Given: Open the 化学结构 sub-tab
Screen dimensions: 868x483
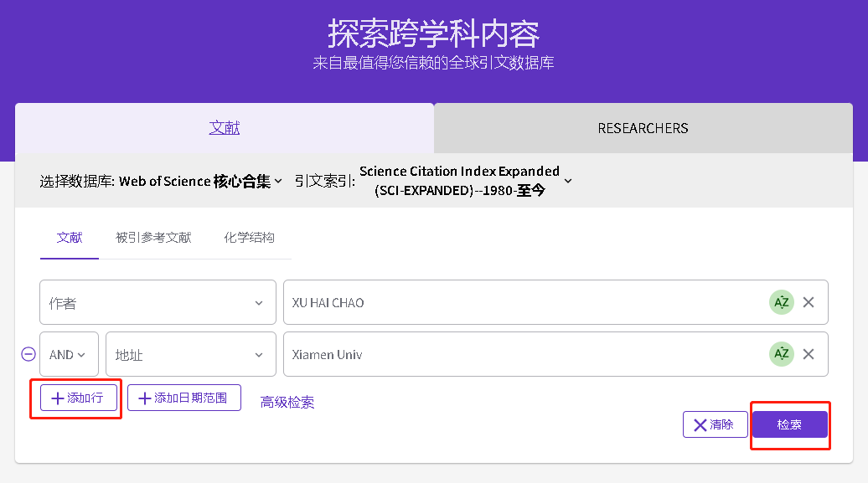Looking at the screenshot, I should pyautogui.click(x=249, y=238).
